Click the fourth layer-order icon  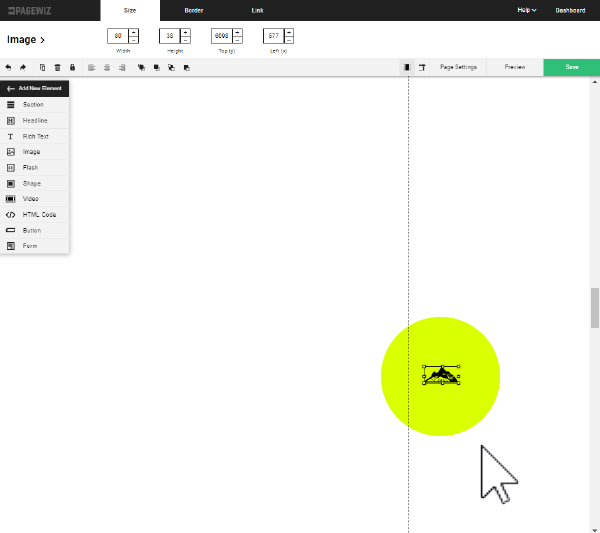click(187, 68)
